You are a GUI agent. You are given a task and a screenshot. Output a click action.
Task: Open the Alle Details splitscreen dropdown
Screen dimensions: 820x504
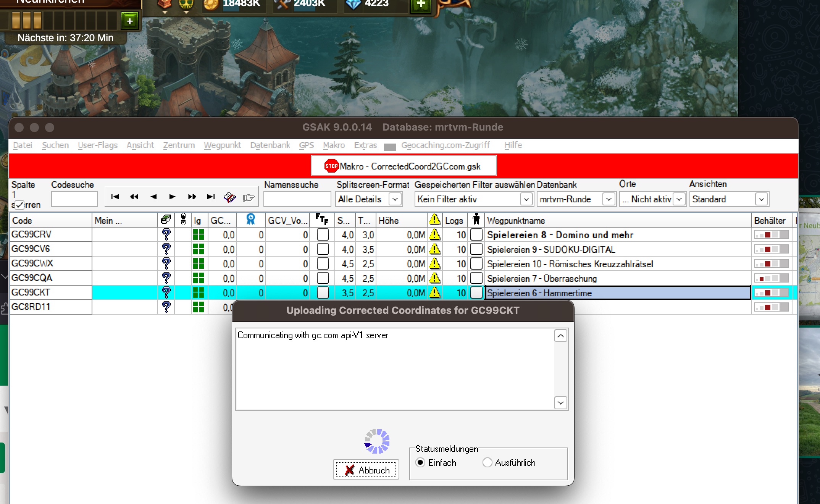[x=395, y=199]
